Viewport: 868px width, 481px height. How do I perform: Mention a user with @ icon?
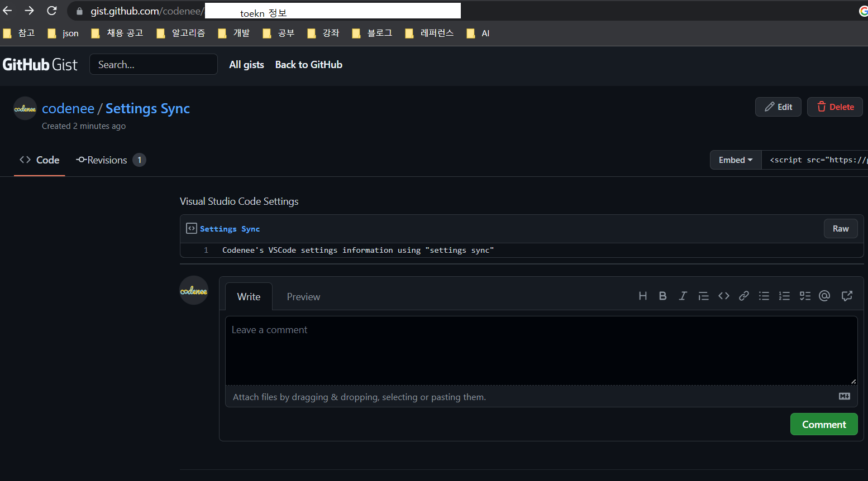pyautogui.click(x=824, y=296)
